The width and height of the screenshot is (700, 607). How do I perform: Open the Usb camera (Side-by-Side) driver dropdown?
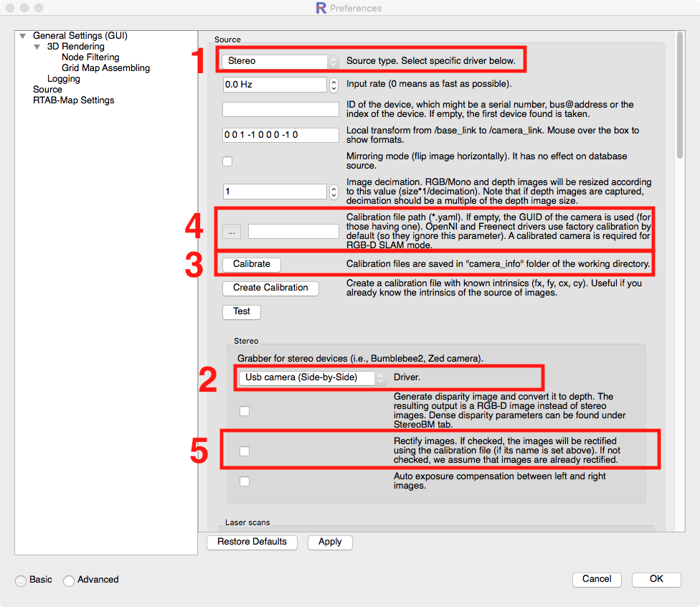point(312,377)
